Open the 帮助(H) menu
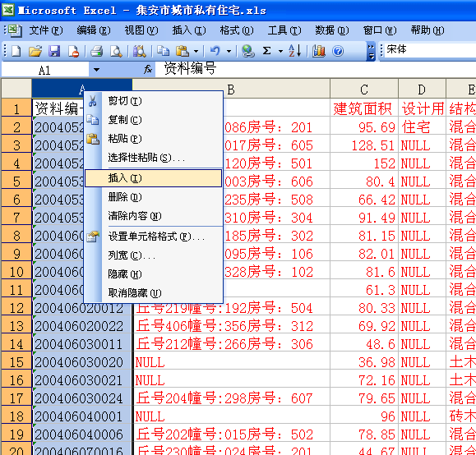The height and width of the screenshot is (455, 476). (427, 30)
